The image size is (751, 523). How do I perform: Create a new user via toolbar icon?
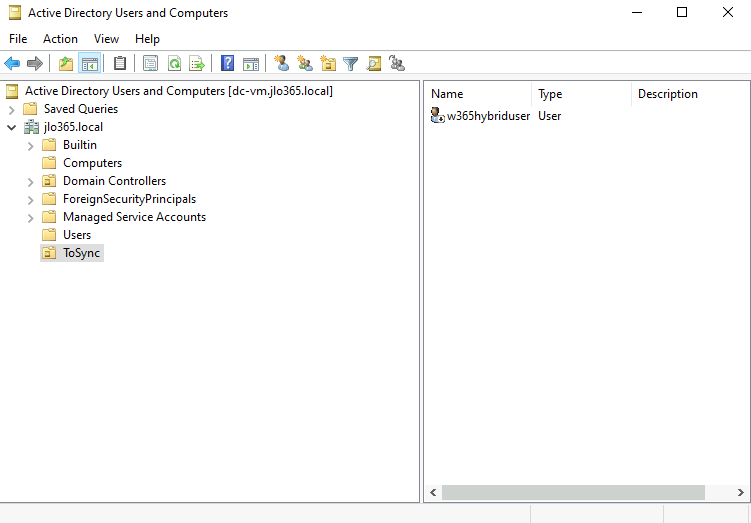[x=282, y=63]
